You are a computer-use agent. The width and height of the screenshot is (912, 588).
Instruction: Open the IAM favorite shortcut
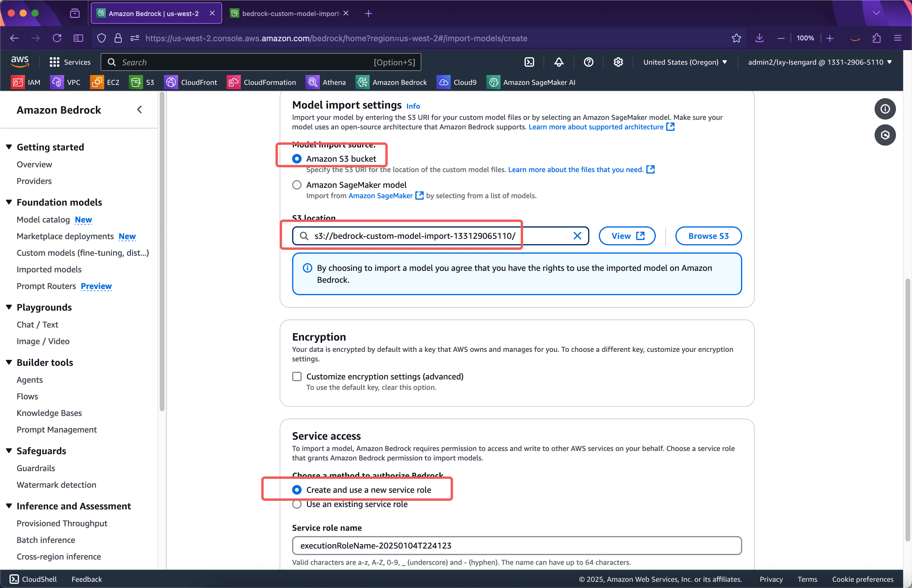point(26,82)
